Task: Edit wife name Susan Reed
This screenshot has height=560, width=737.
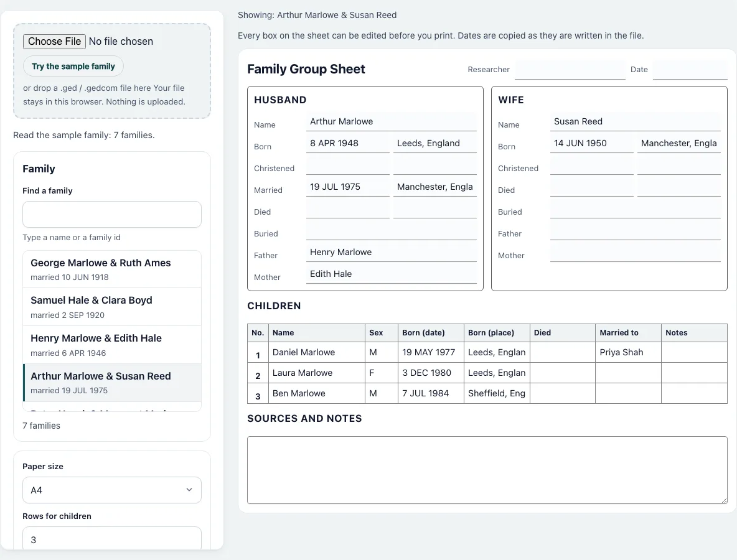Action: [x=636, y=121]
